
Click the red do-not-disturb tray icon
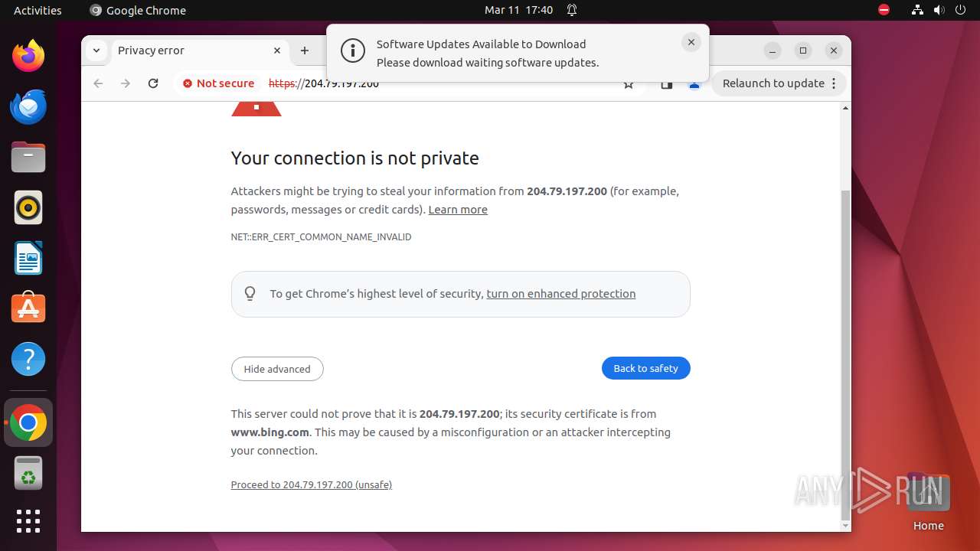[884, 10]
